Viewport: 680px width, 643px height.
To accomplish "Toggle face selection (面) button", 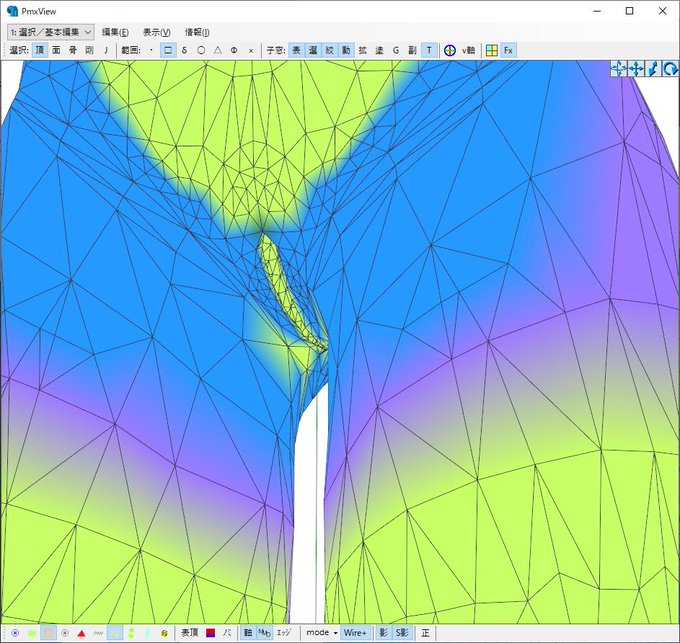I will pyautogui.click(x=56, y=50).
